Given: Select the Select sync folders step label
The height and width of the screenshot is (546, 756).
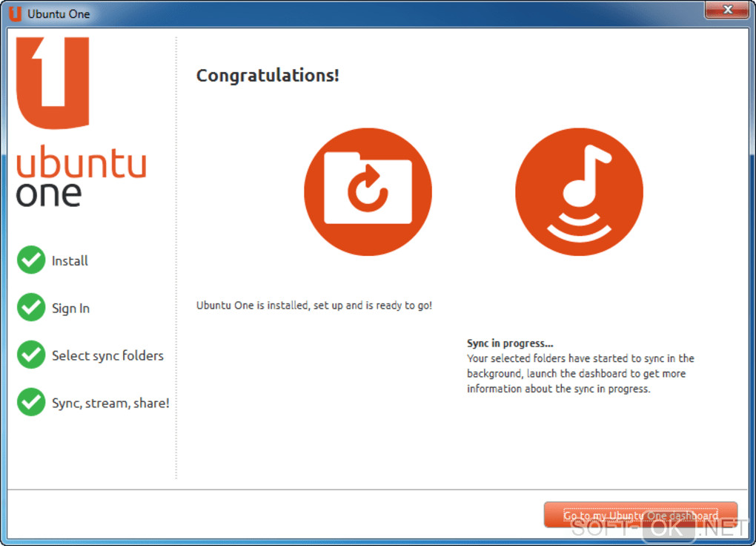Looking at the screenshot, I should pyautogui.click(x=107, y=355).
